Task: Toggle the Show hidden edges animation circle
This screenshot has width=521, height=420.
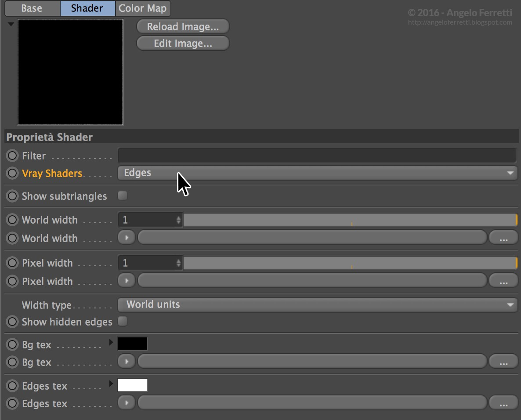Action: click(12, 322)
